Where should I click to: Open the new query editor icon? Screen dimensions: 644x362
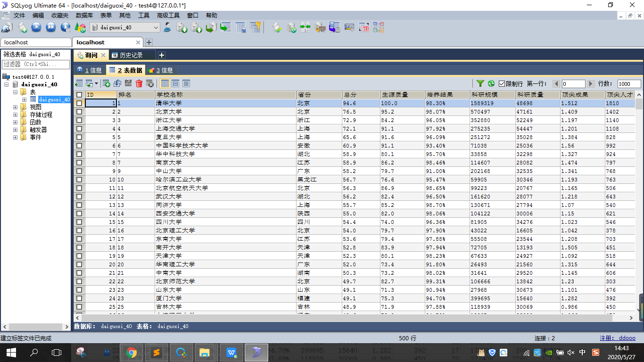coord(22,27)
